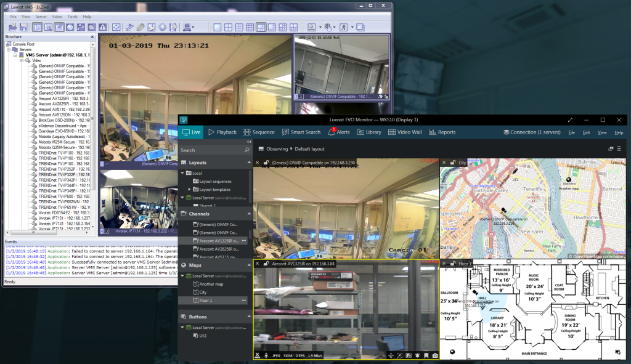Open the File menu in Luxriot VMS
Screen dimensions: 631x364
(x=14, y=17)
